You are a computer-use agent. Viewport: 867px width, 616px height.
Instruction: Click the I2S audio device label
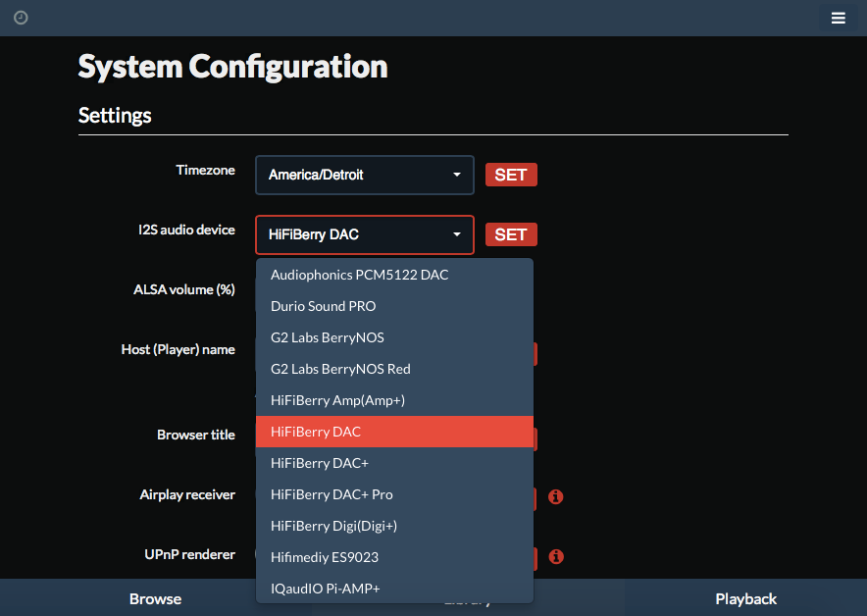point(186,231)
